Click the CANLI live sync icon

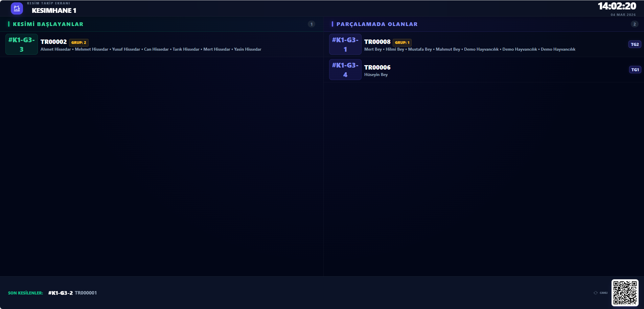[596, 293]
